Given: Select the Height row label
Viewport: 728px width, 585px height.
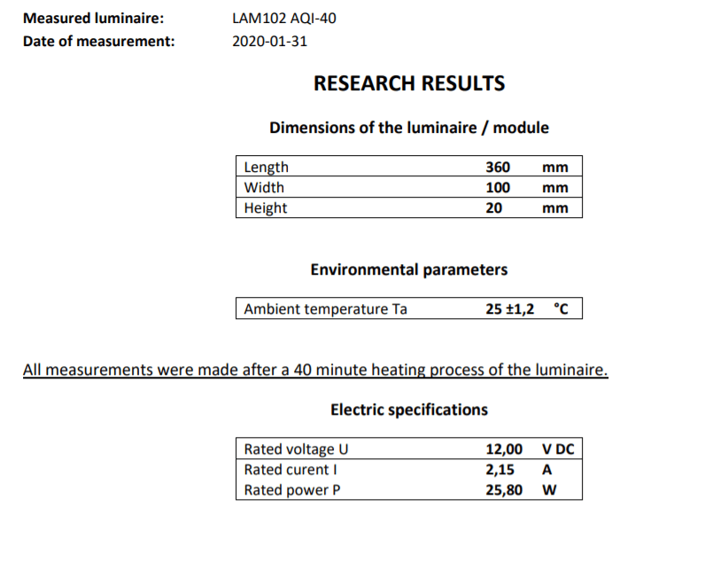Looking at the screenshot, I should pyautogui.click(x=266, y=208).
